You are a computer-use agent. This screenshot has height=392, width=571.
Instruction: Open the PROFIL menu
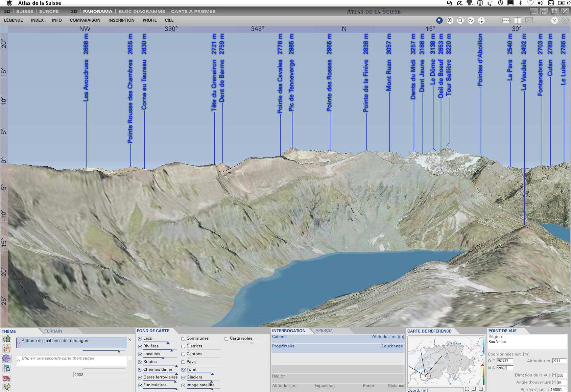149,20
